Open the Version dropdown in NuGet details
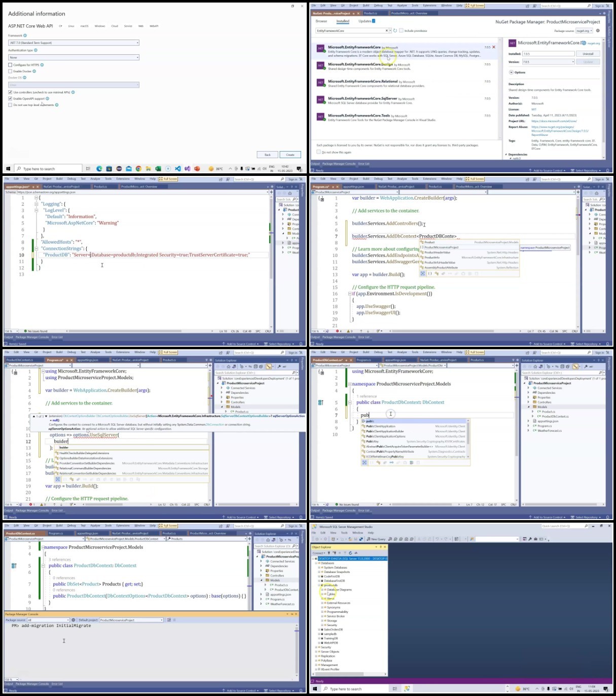 (x=548, y=62)
